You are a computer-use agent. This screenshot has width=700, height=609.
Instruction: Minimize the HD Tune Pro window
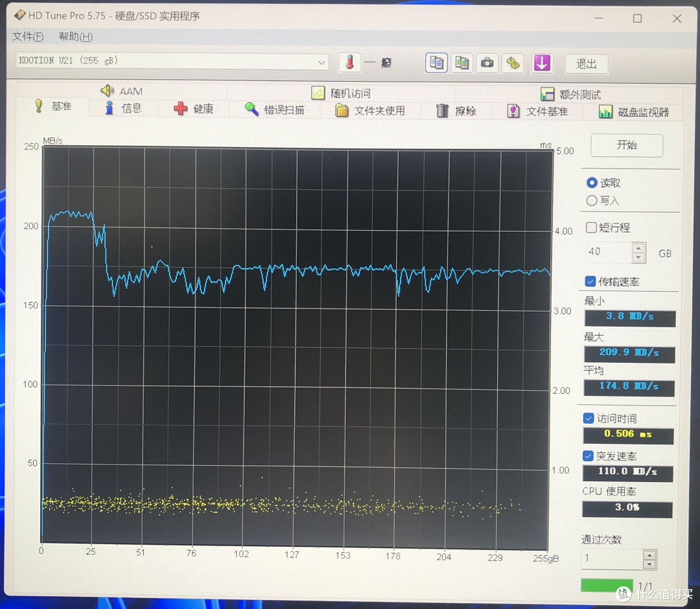[x=599, y=18]
